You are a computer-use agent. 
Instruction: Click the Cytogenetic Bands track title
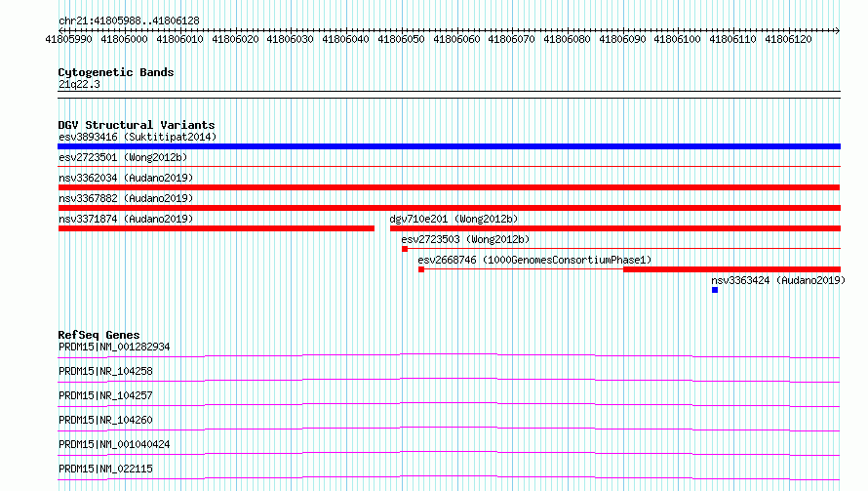coord(116,72)
